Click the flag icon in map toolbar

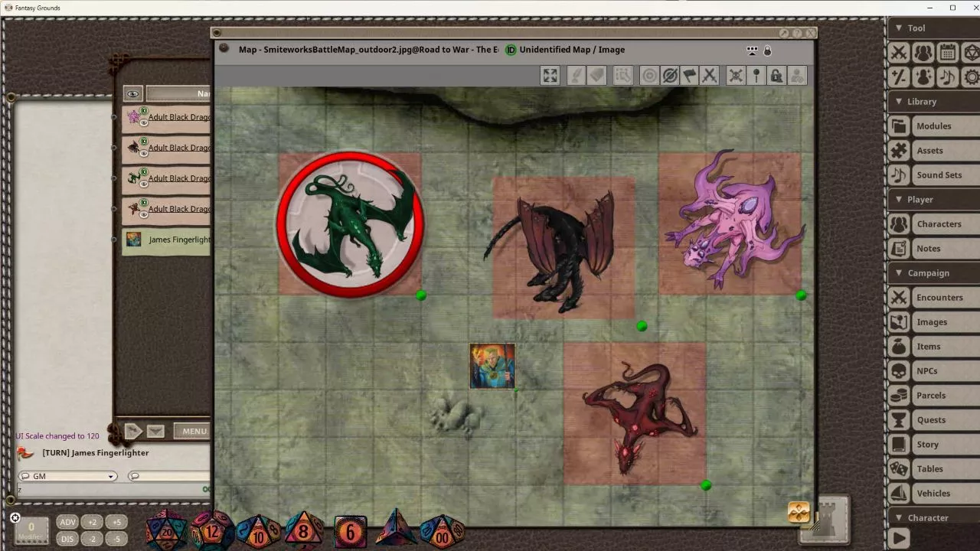click(x=689, y=75)
